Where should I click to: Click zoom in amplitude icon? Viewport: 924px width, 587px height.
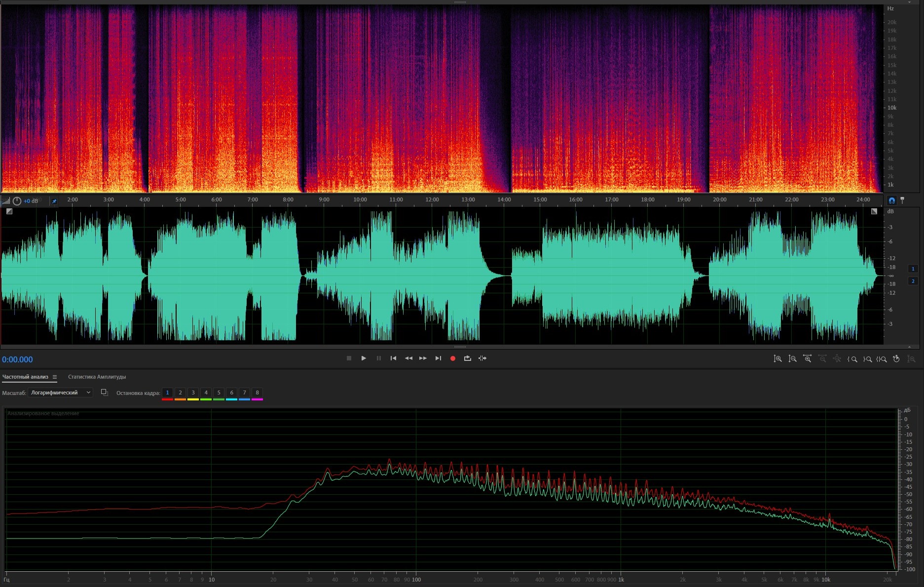click(777, 359)
